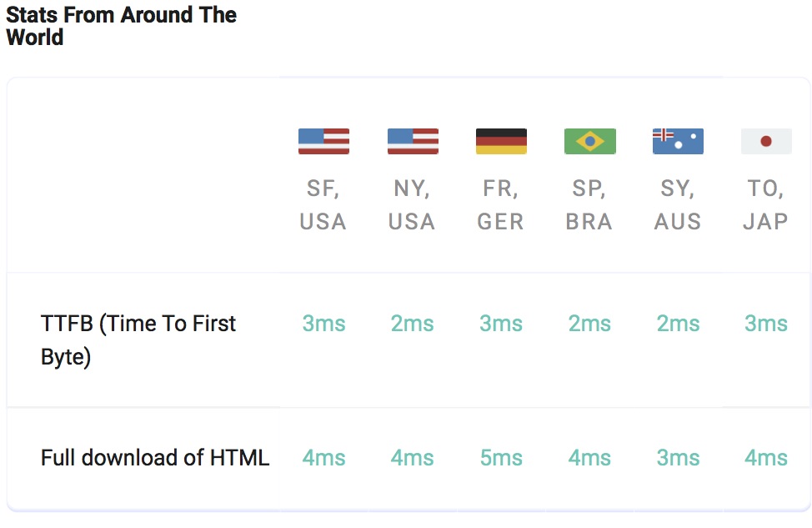Select the TO, JAP column label

click(x=765, y=205)
